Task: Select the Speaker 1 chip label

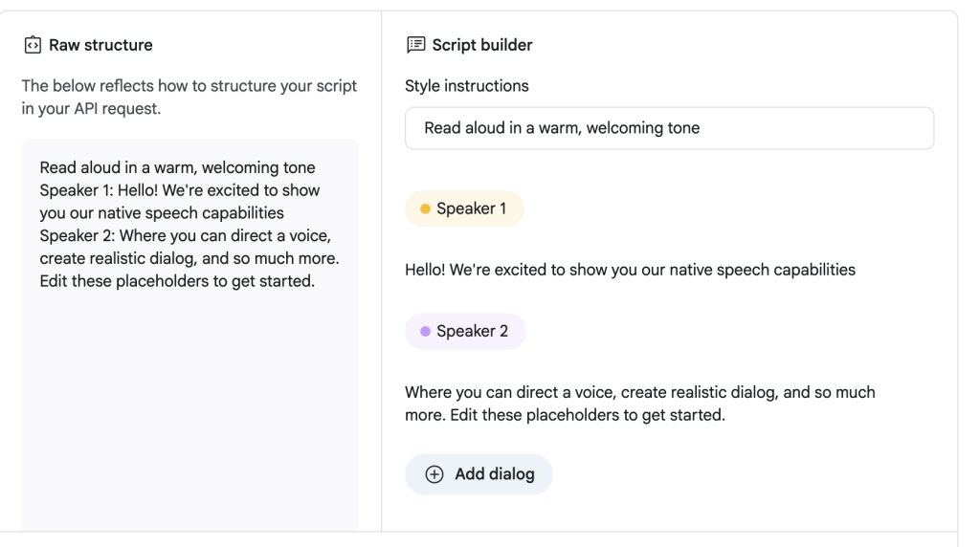Action: pos(471,208)
